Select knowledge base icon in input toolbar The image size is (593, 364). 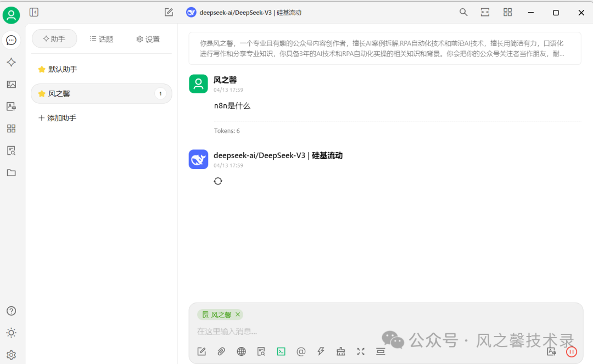pyautogui.click(x=261, y=351)
